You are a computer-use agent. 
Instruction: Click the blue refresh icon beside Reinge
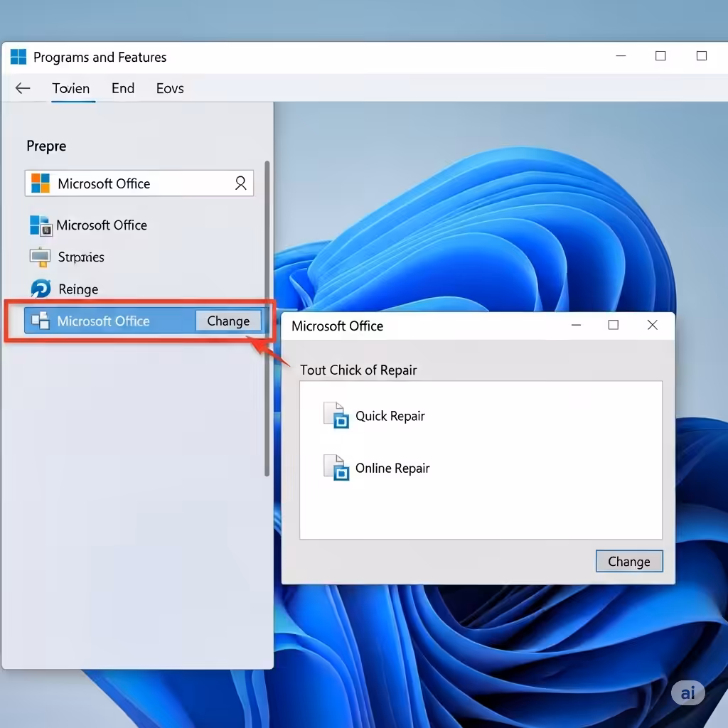(41, 289)
